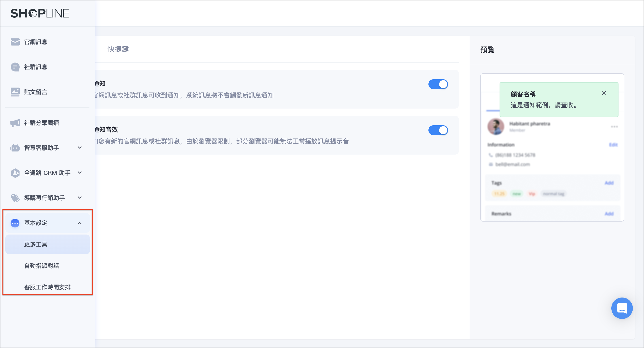The image size is (644, 348).
Task: Open 社群分眾廣播 menu item
Action: [x=47, y=123]
